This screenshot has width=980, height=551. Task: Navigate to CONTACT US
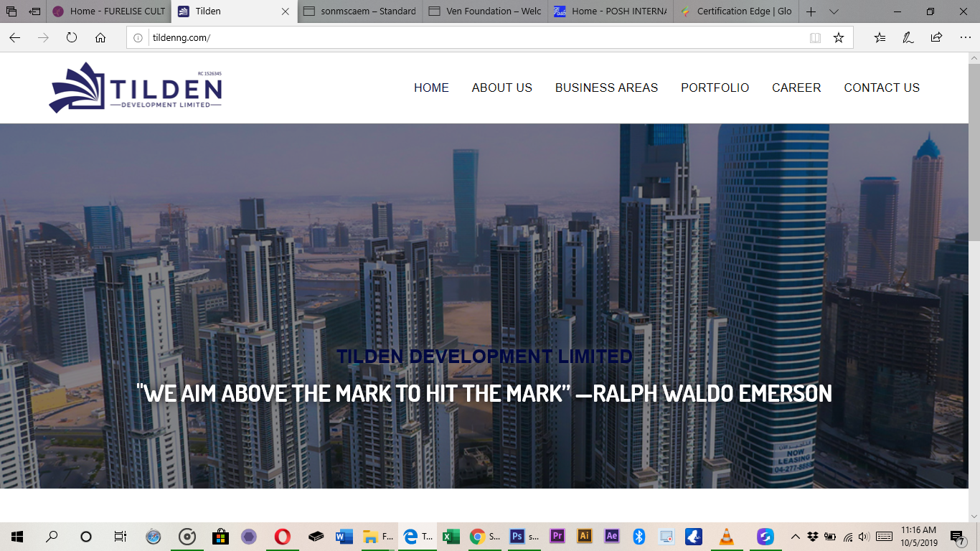pyautogui.click(x=882, y=88)
